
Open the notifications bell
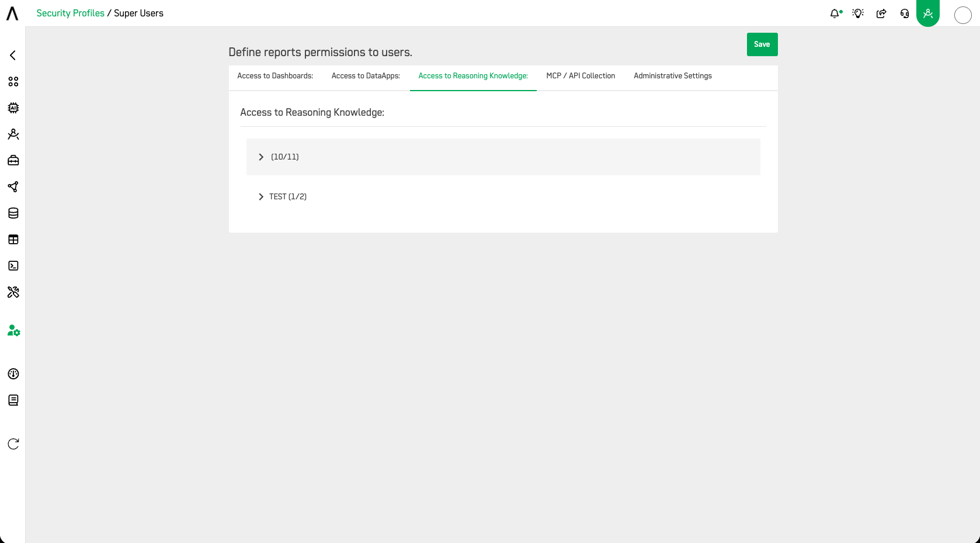(835, 13)
